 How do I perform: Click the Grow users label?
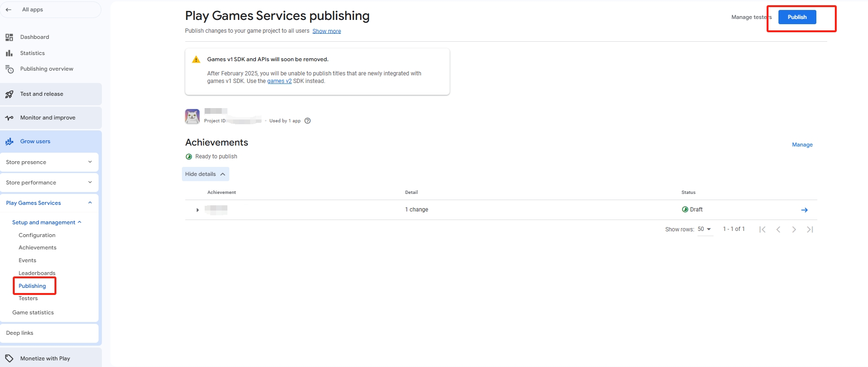pos(35,141)
